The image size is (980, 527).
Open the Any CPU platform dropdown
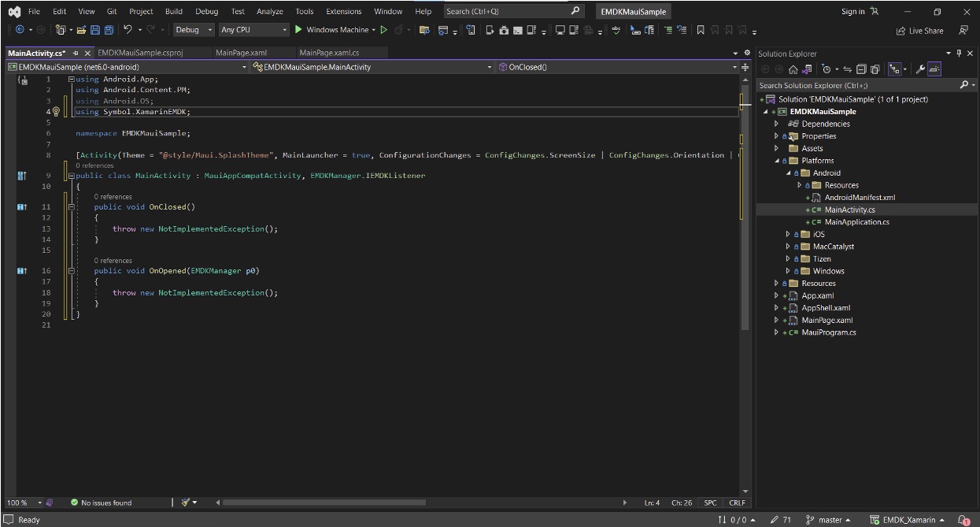254,30
